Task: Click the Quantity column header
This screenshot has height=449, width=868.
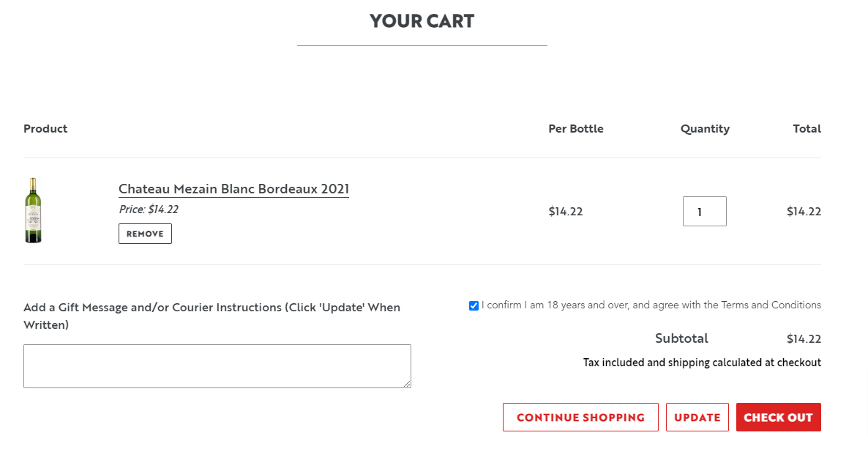Action: click(705, 128)
